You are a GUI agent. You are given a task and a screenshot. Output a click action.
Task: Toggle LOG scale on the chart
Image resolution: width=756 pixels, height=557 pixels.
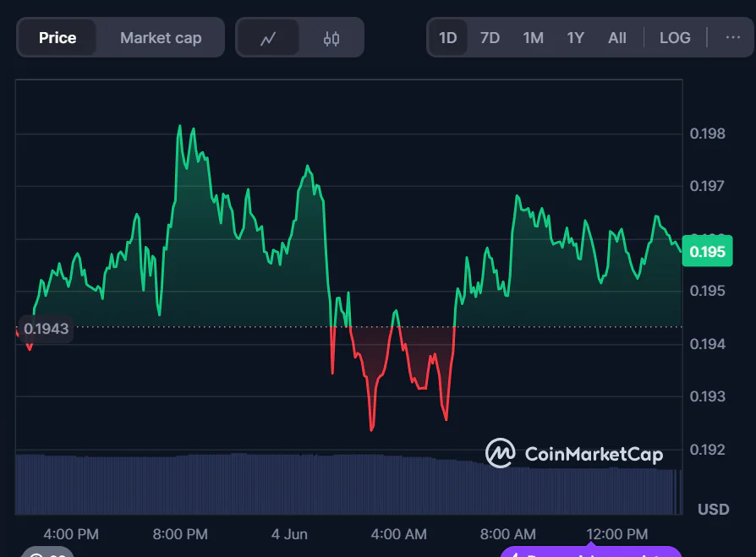coord(674,38)
